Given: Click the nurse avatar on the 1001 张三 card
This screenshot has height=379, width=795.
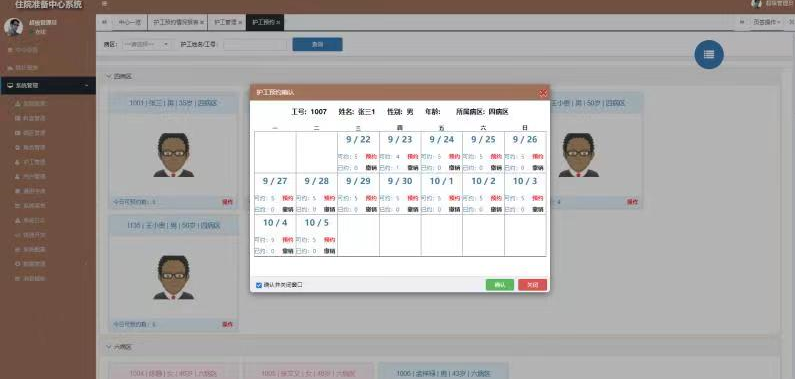Looking at the screenshot, I should pyautogui.click(x=173, y=155).
